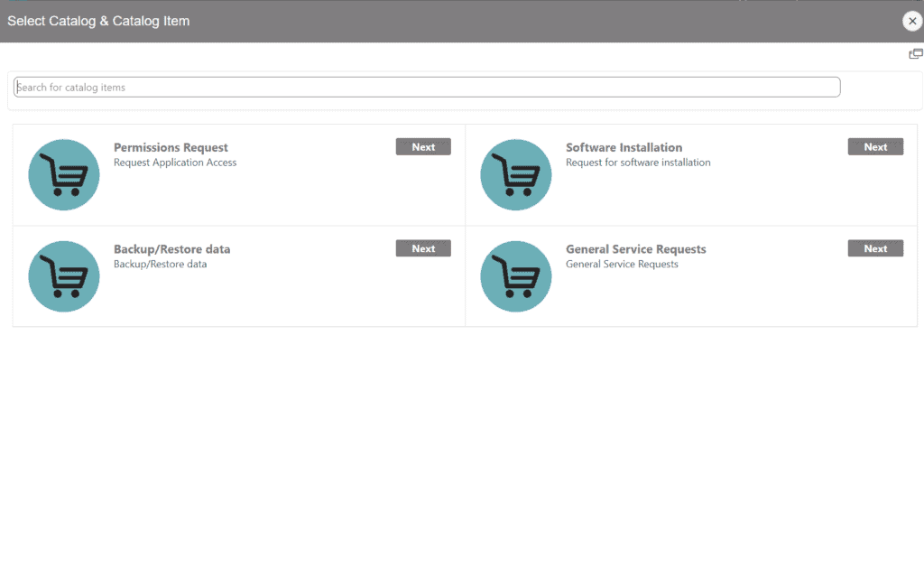Click the Select Catalog & Catalog Item title bar
The height and width of the screenshot is (568, 924).
point(98,21)
